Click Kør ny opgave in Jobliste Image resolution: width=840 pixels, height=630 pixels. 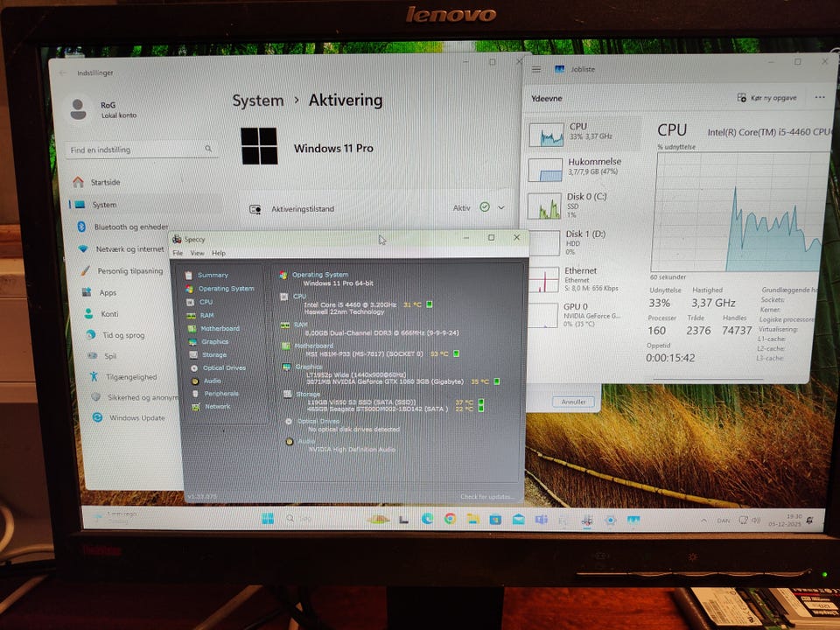pos(767,97)
